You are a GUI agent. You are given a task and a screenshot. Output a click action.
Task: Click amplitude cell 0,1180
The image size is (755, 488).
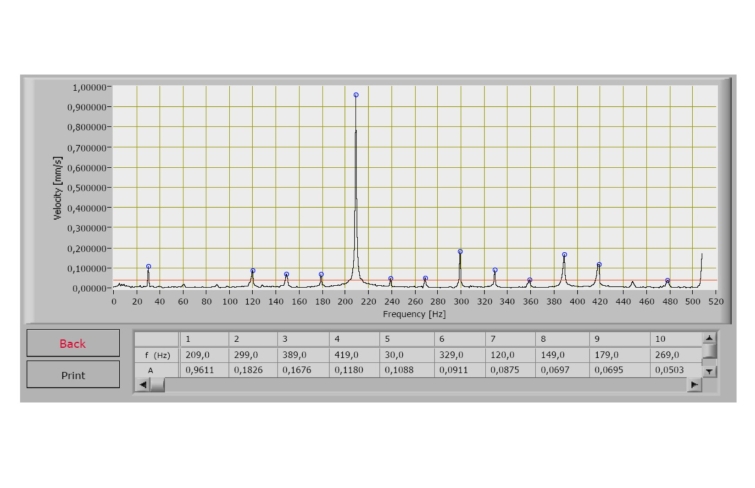[x=354, y=370]
